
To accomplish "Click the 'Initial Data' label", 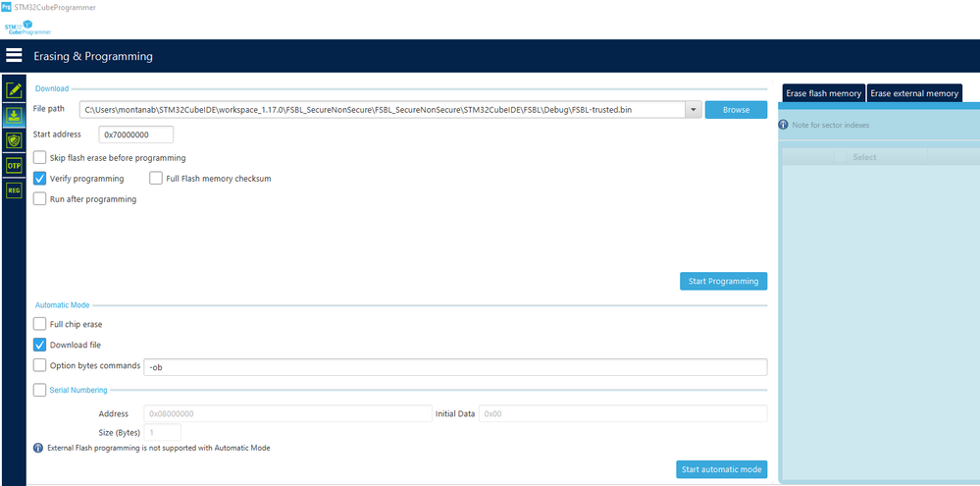I will point(455,414).
